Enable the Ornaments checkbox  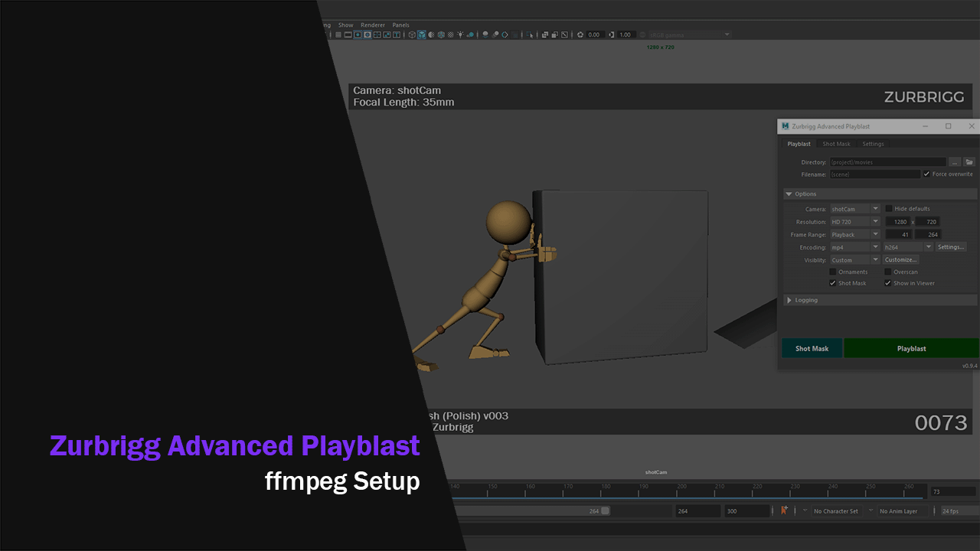833,272
